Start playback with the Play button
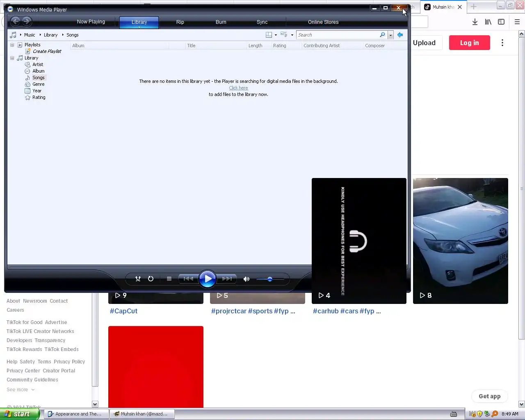This screenshot has width=525, height=420. click(x=208, y=279)
